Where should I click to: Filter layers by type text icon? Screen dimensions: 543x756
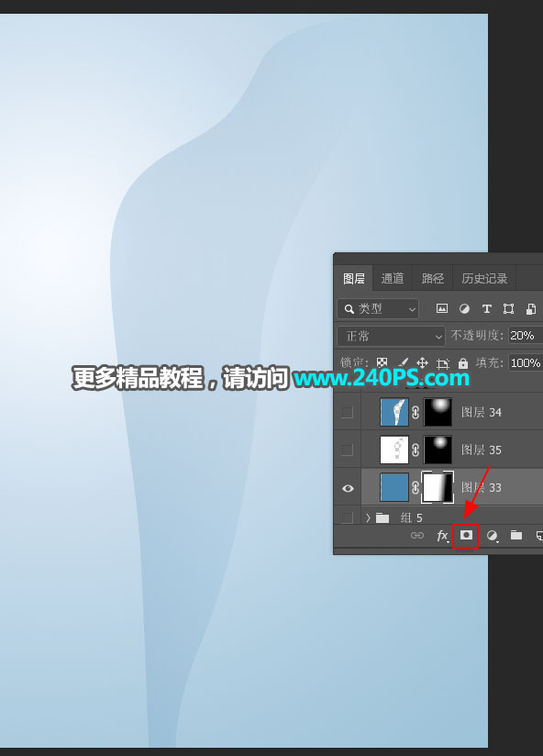487,308
